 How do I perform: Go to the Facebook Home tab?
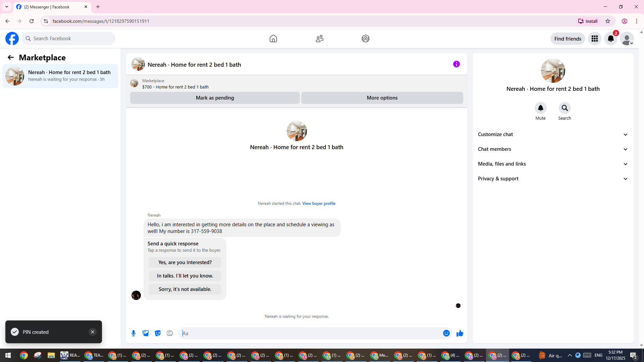273,39
